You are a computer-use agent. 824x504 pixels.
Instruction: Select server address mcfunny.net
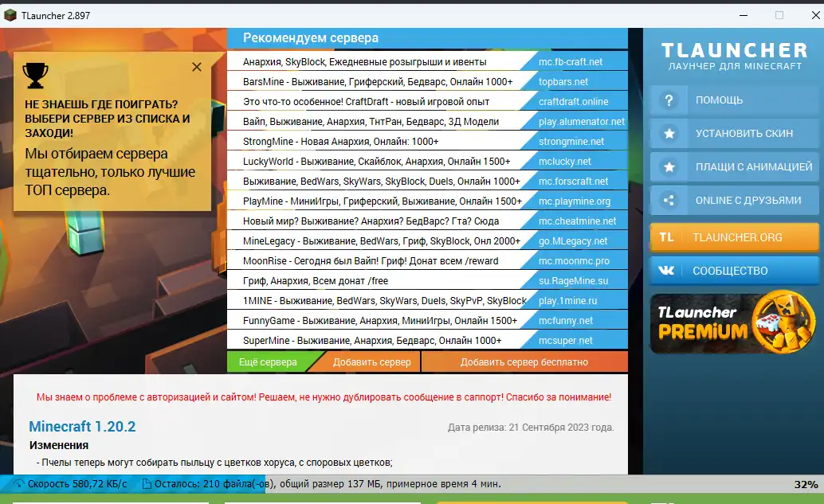point(566,321)
